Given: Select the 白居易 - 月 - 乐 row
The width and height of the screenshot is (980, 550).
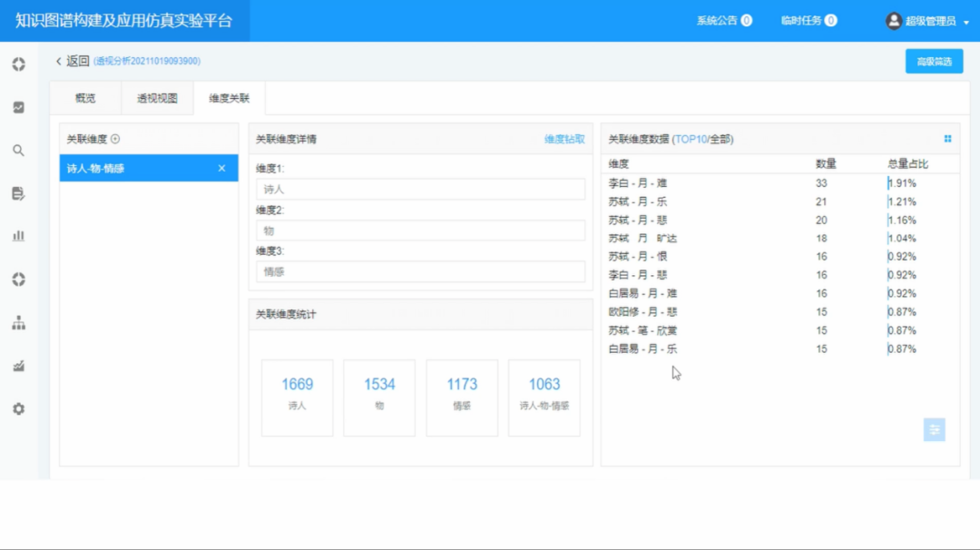Looking at the screenshot, I should point(780,349).
